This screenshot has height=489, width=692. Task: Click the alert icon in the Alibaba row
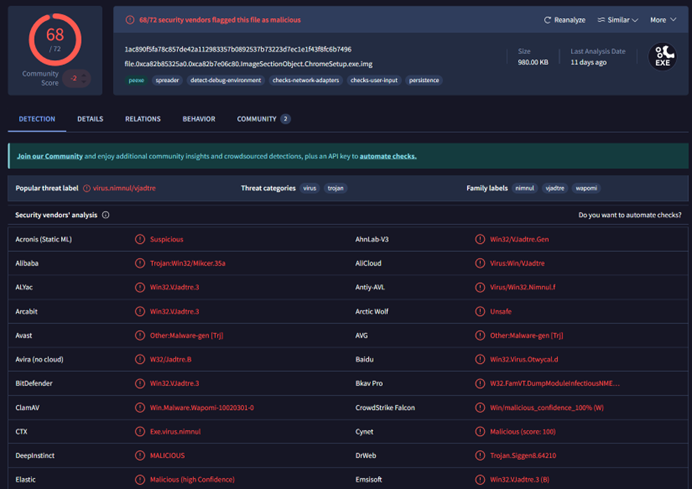[x=140, y=263]
